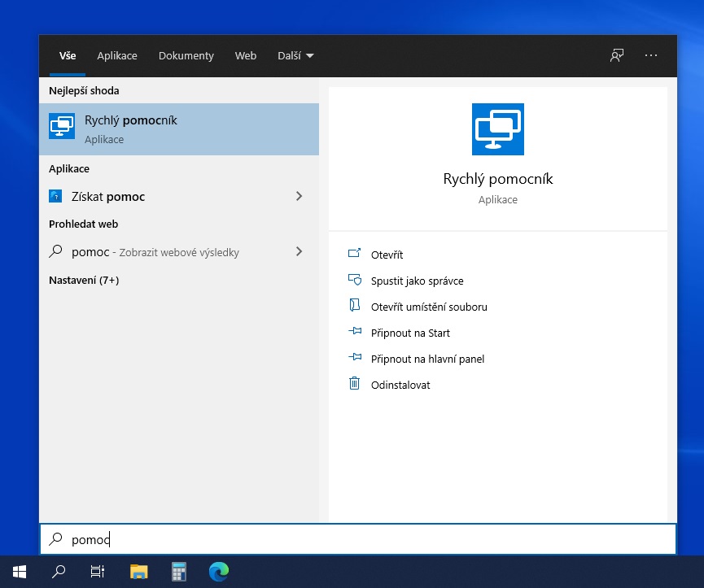Image resolution: width=704 pixels, height=588 pixels.
Task: Click the Task View taskbar icon
Action: pos(98,572)
